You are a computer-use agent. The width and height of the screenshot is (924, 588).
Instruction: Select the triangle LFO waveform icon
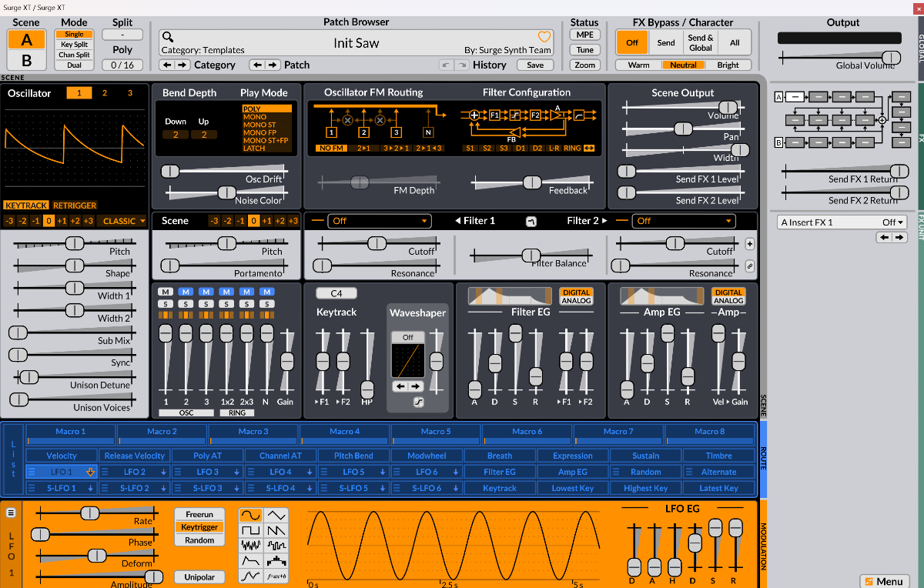pos(276,515)
